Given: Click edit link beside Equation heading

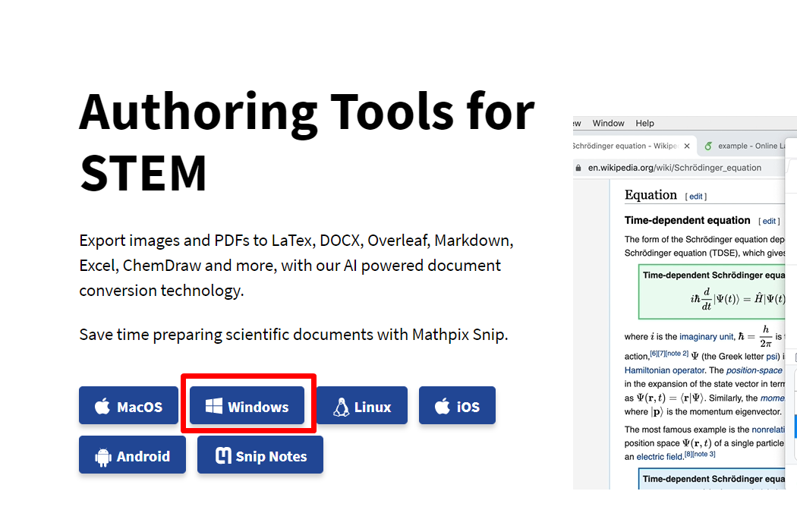Looking at the screenshot, I should (x=696, y=196).
